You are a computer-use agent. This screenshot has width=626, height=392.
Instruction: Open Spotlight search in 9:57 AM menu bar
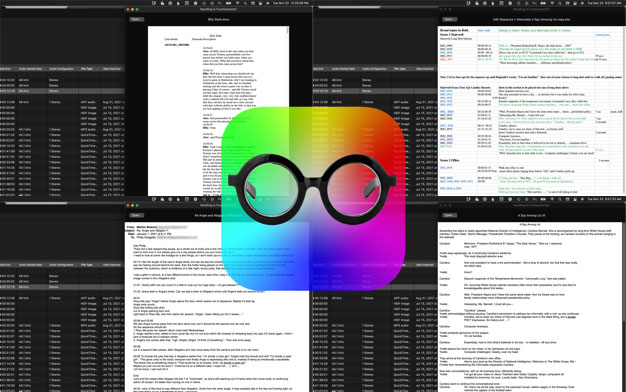click(560, 3)
